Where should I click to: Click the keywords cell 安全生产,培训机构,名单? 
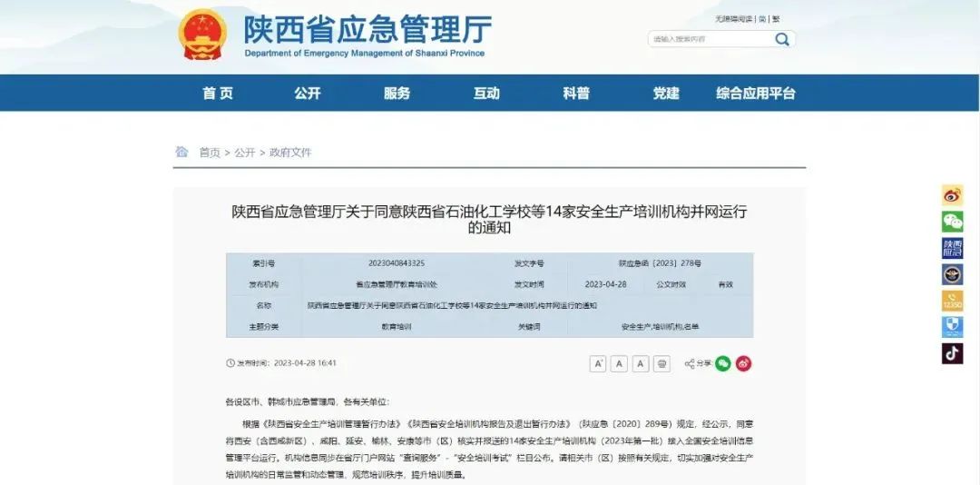(660, 327)
